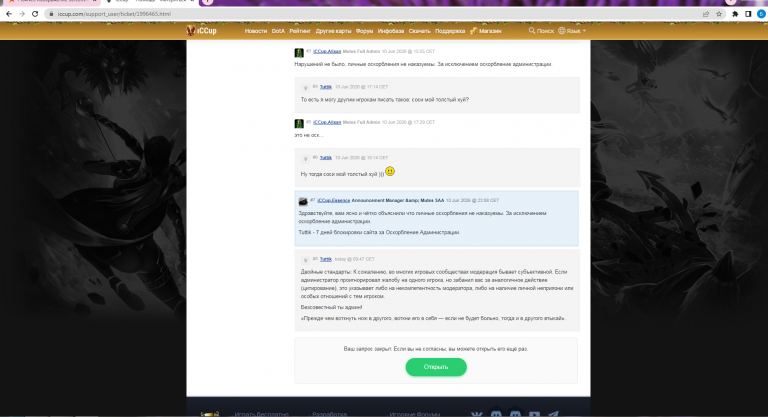Open the Форум menu item
Viewport: 768px width, 417px height.
tap(364, 31)
